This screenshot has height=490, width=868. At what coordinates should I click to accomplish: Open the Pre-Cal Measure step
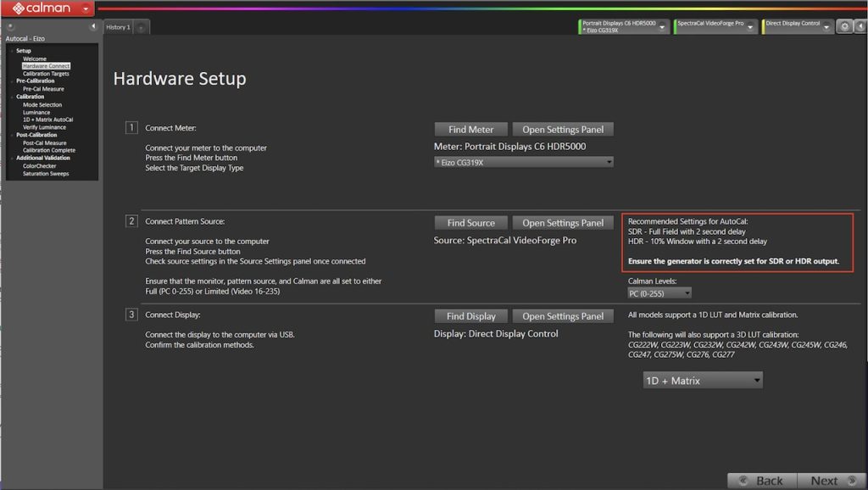[x=43, y=88]
